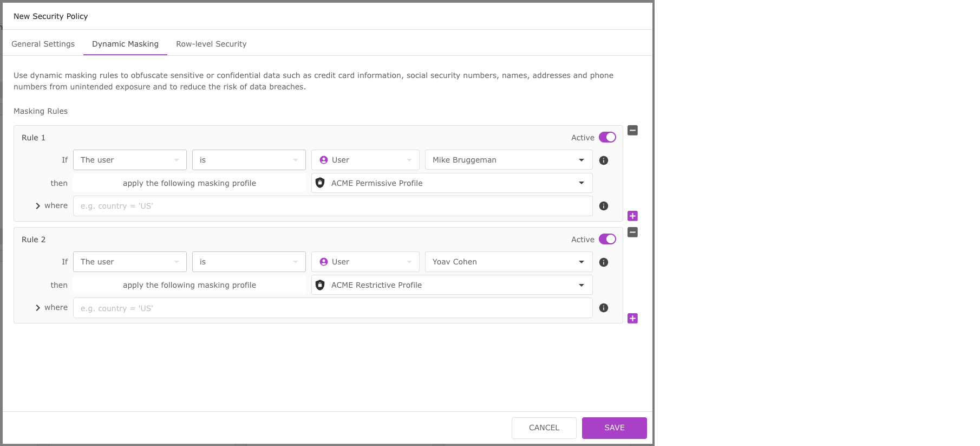Open Mike Bruggeman user dropdown
Image resolution: width=980 pixels, height=446 pixels.
point(509,160)
